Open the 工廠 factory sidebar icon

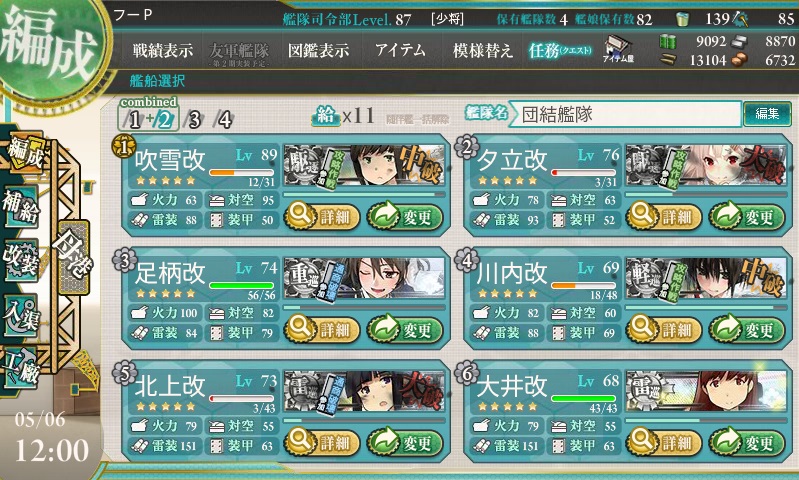(21, 368)
